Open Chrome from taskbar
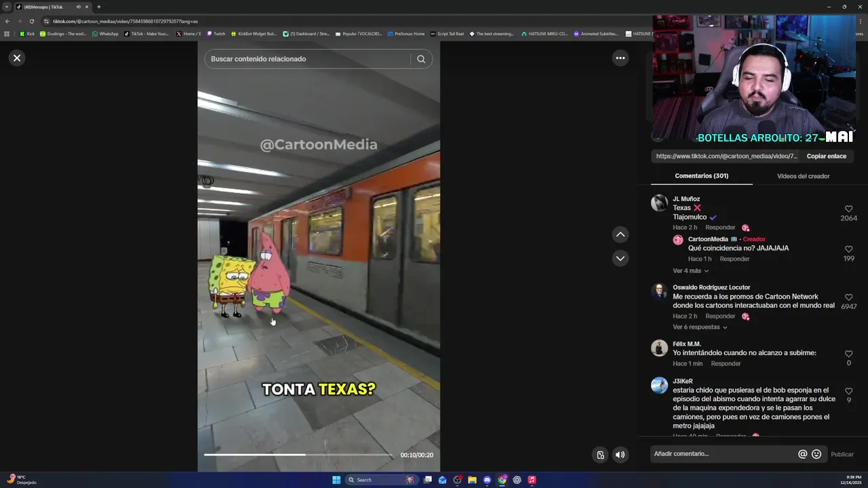868x488 pixels. click(x=502, y=480)
